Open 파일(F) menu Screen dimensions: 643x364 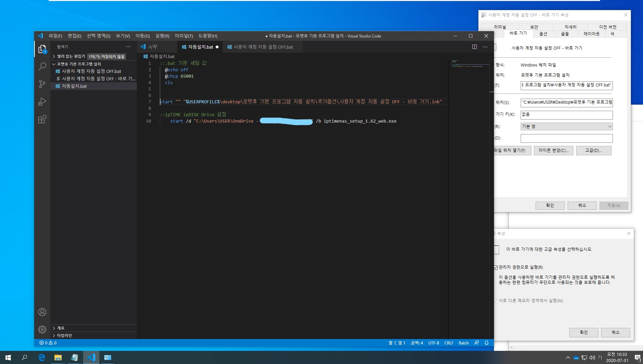coord(55,36)
